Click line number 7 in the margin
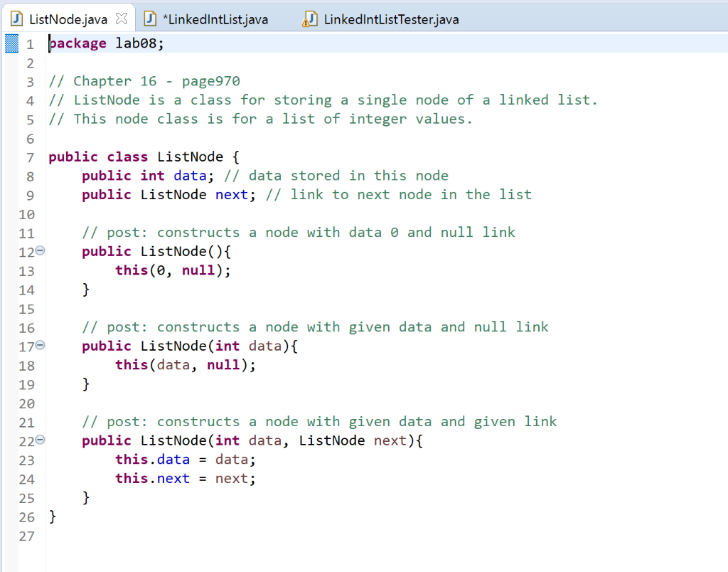This screenshot has width=728, height=572. [30, 157]
